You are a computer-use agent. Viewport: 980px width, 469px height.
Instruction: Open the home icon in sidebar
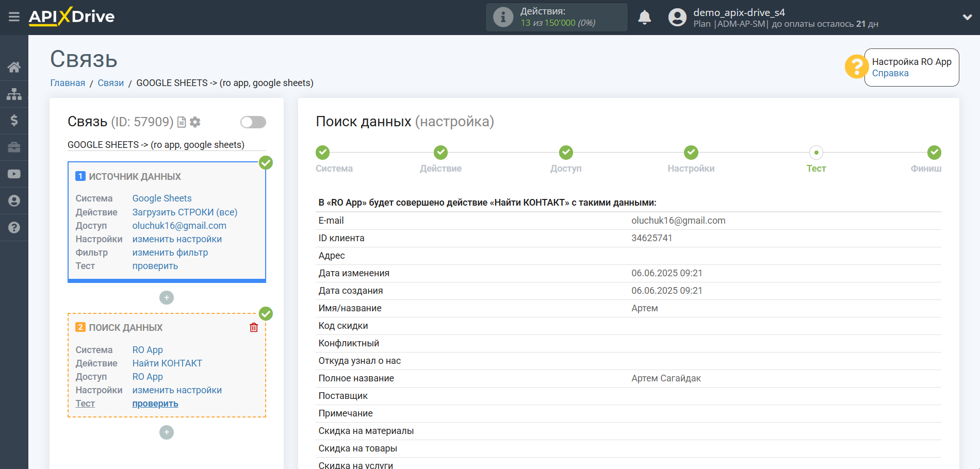[14, 67]
